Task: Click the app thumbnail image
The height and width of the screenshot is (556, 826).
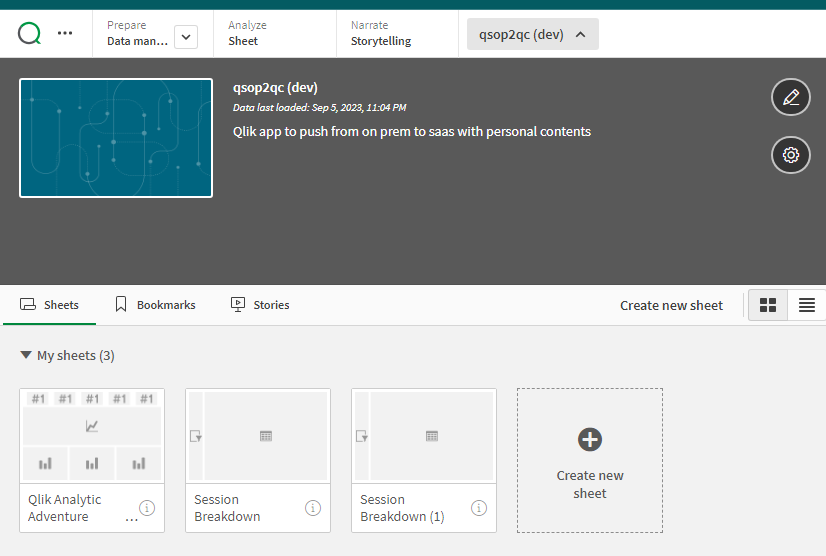Action: 116,138
